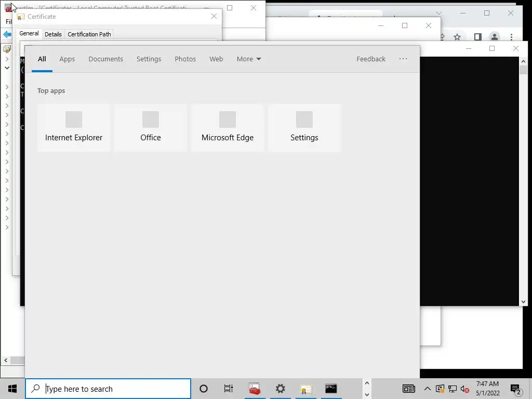Open the search panel options ellipsis
532x399 pixels.
click(x=403, y=59)
